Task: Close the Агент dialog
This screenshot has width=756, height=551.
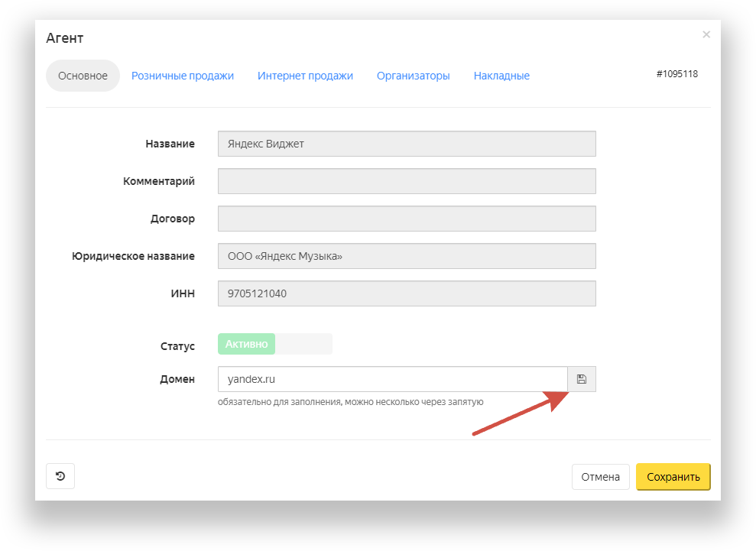Action: pyautogui.click(x=706, y=34)
